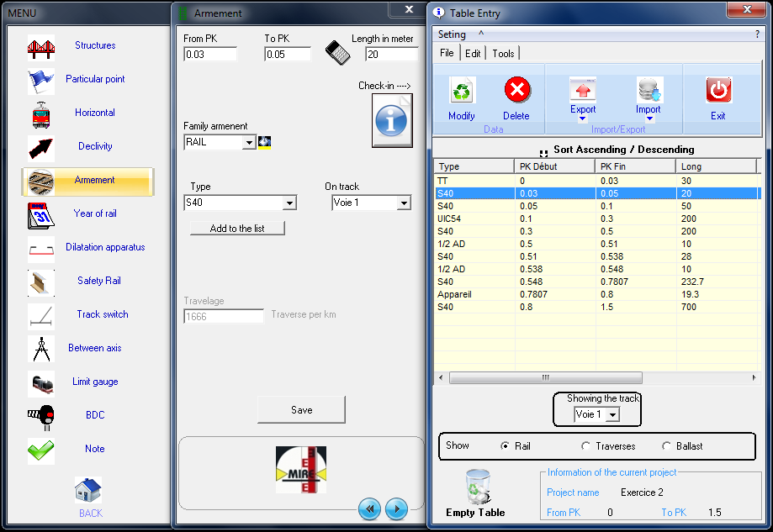The width and height of the screenshot is (773, 532).
Task: Choose the Ballast radio option
Action: pyautogui.click(x=667, y=446)
